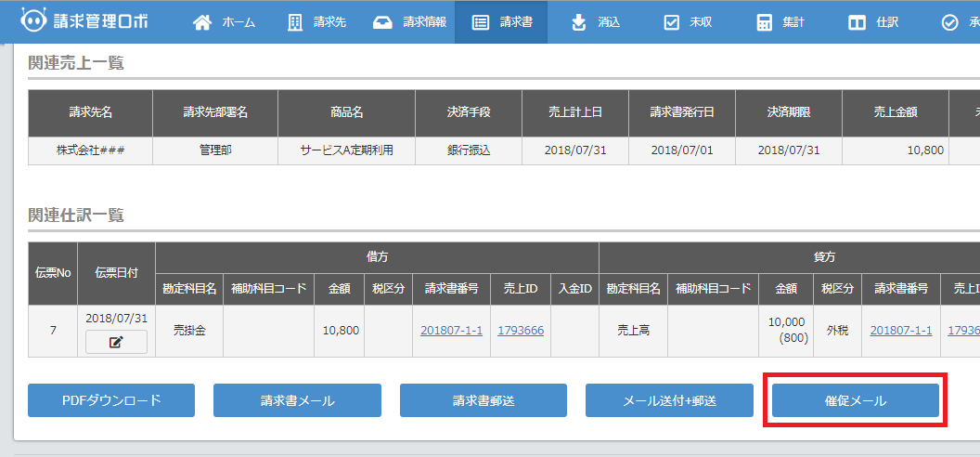Open the sales ID 1793666 link
Viewport: 980px width, 457px height.
point(520,330)
